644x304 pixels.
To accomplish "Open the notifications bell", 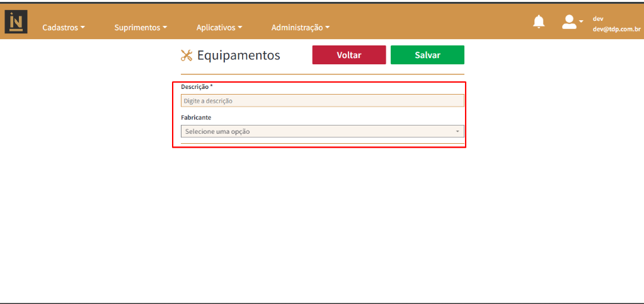I will coord(538,21).
